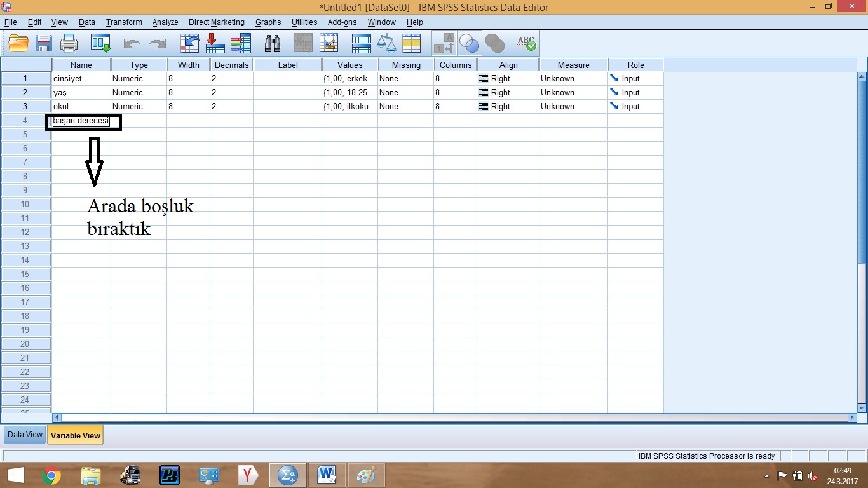
Task: Toggle the Value labels toolbar icon
Action: point(444,43)
